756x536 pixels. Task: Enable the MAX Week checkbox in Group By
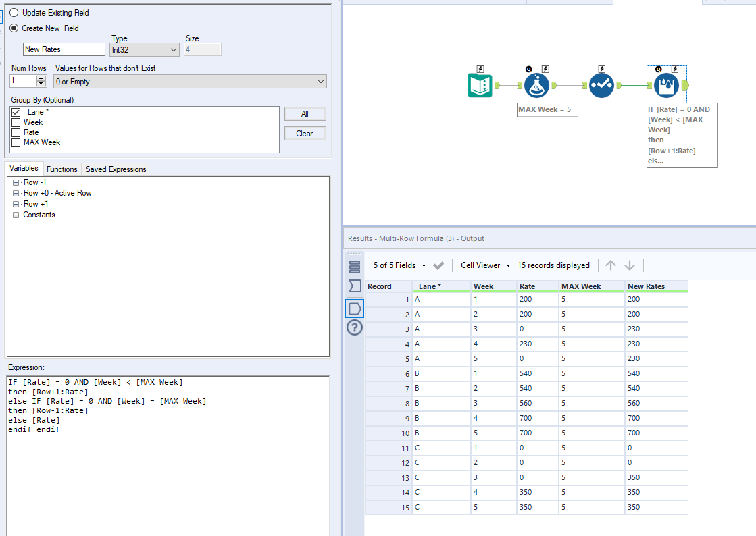[x=15, y=142]
